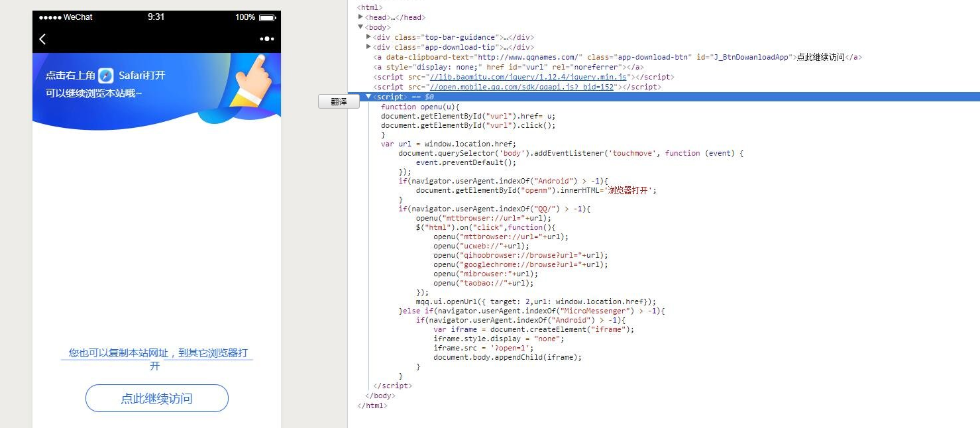Image resolution: width=980 pixels, height=428 pixels.
Task: Click the document.body.appendChild(iframe); line
Action: click(x=508, y=357)
